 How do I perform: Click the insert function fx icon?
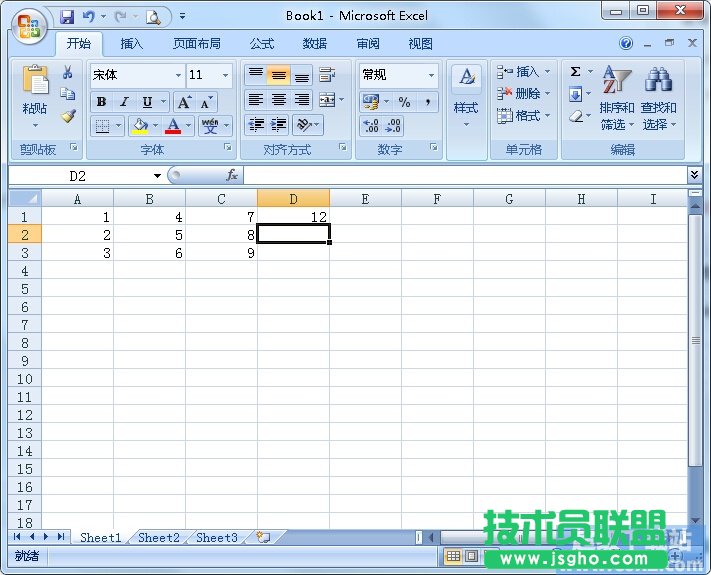coord(231,175)
